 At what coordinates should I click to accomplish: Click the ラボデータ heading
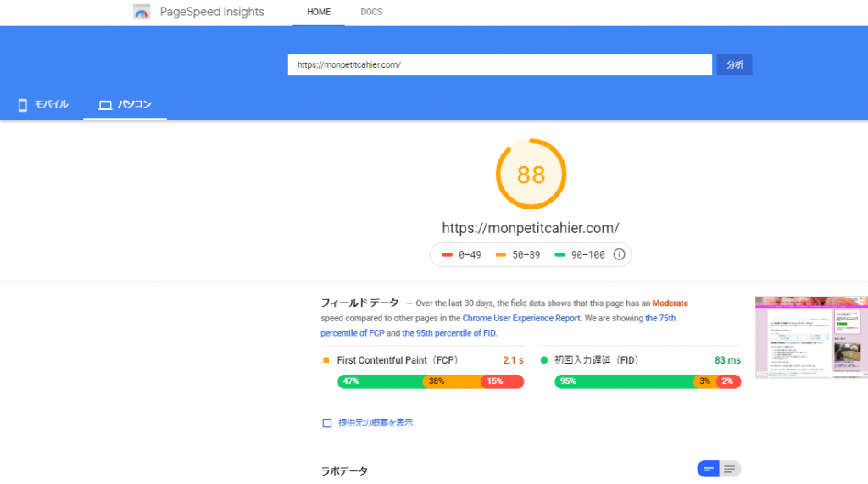tap(344, 470)
